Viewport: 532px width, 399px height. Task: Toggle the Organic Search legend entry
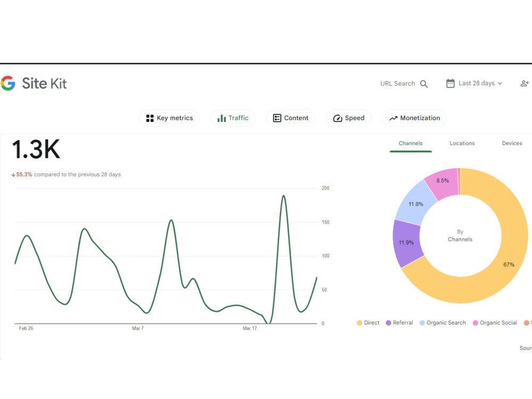(443, 323)
